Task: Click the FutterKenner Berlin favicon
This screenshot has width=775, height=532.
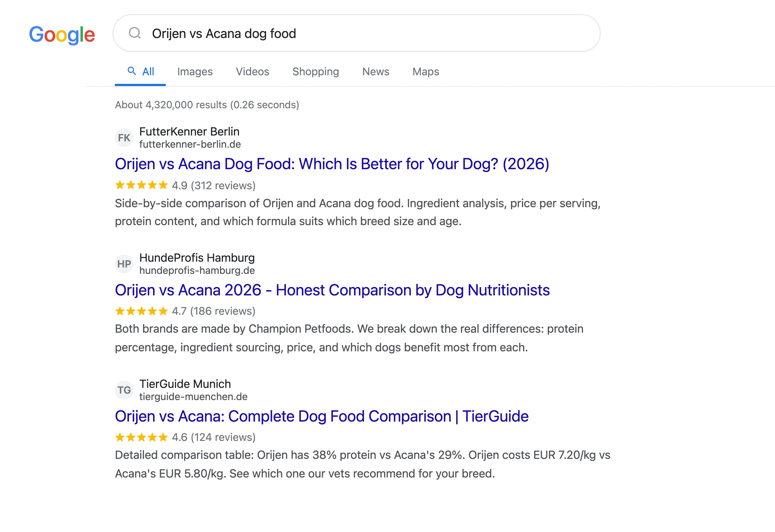Action: 124,137
